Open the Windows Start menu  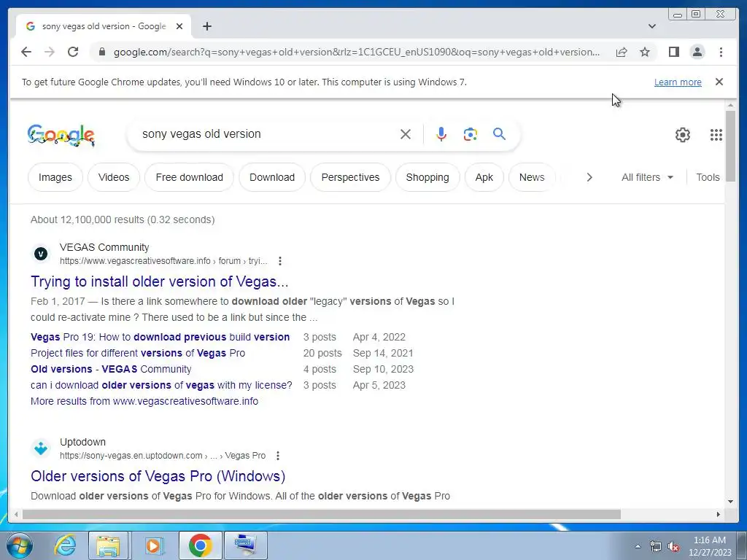point(20,545)
